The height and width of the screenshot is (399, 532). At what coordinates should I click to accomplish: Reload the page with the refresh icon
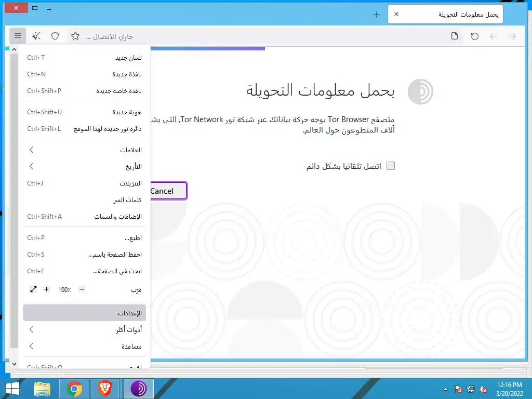pos(475,36)
